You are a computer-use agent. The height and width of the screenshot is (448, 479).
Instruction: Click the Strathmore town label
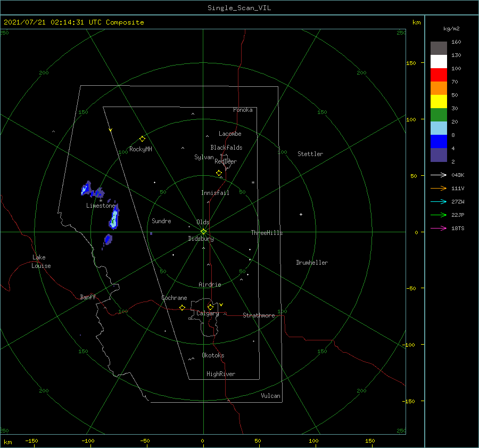(x=259, y=315)
